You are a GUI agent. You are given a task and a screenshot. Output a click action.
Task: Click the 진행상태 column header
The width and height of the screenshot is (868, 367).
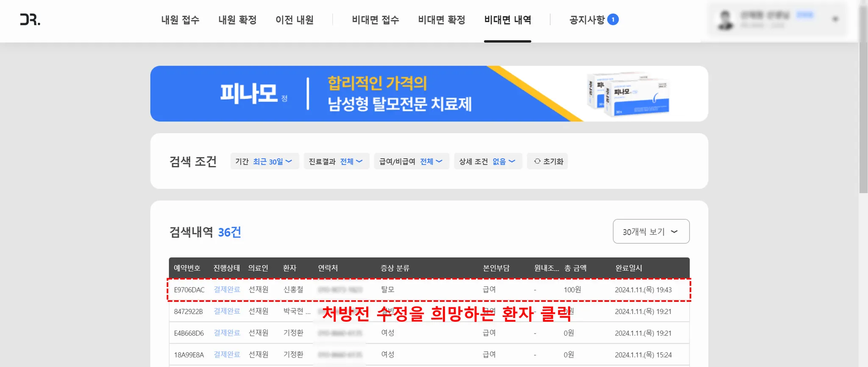coord(226,268)
